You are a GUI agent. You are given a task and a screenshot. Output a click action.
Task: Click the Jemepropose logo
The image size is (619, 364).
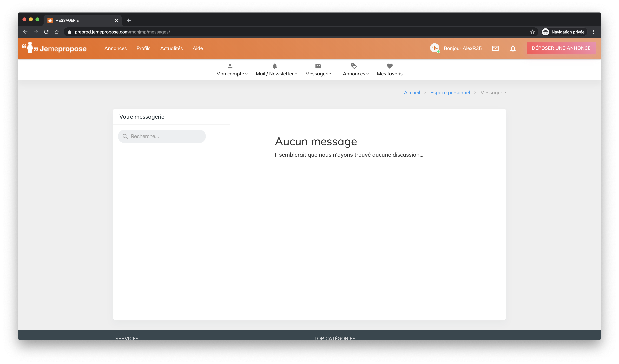(x=54, y=48)
